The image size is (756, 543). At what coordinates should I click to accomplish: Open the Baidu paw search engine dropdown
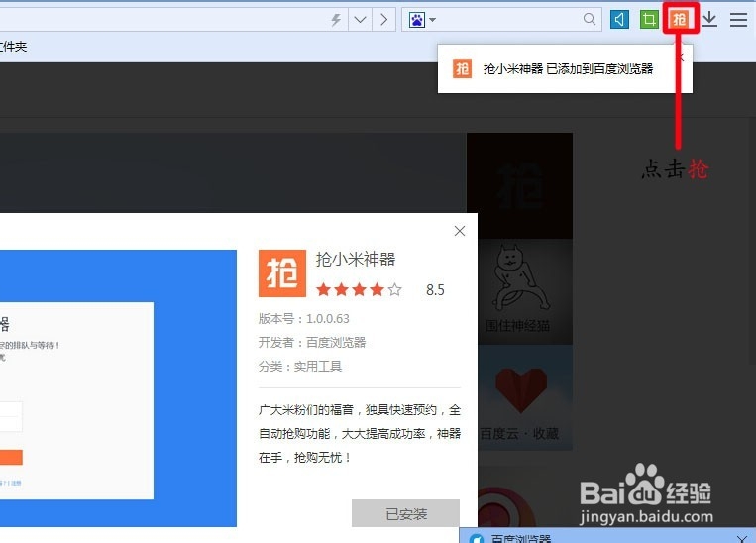[x=422, y=20]
